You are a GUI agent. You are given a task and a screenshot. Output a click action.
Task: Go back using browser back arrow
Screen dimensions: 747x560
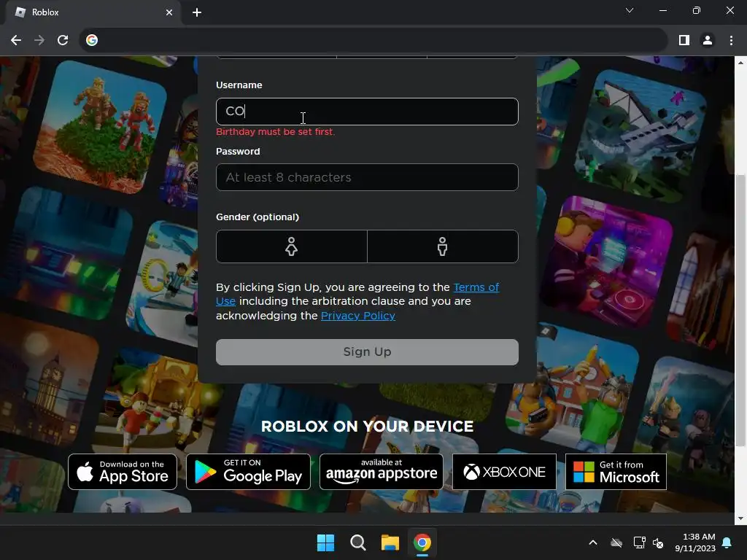(x=16, y=41)
